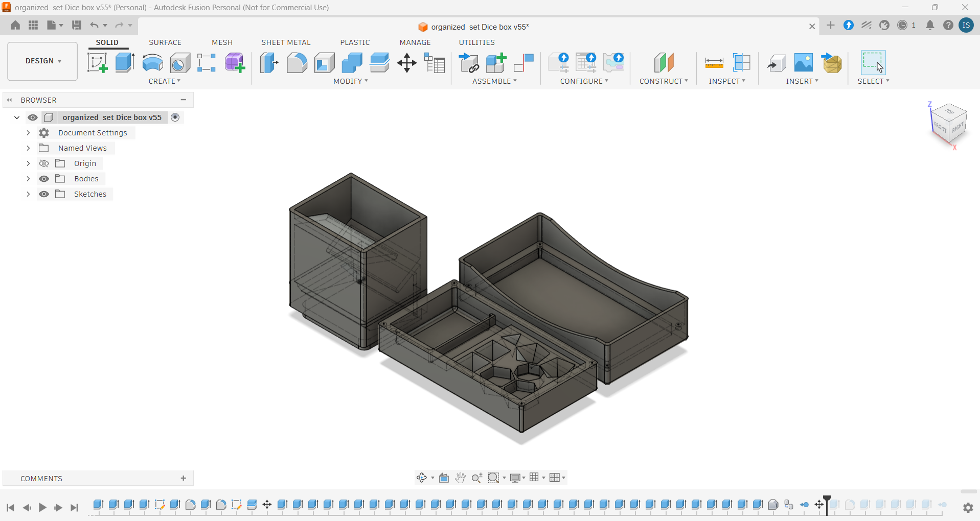
Task: Open the Shell tool in Modify
Action: pos(324,63)
